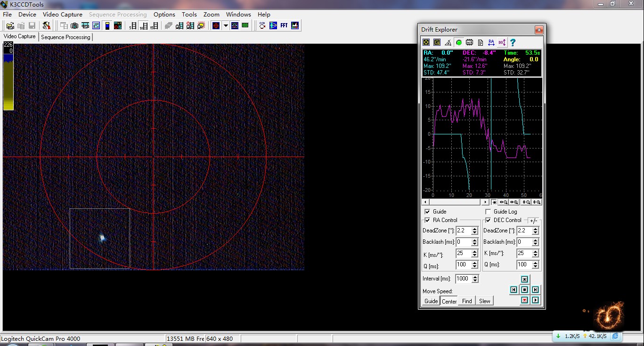Image resolution: width=644 pixels, height=346 pixels.
Task: Click the 15-frame film capture icon
Action: tap(155, 25)
